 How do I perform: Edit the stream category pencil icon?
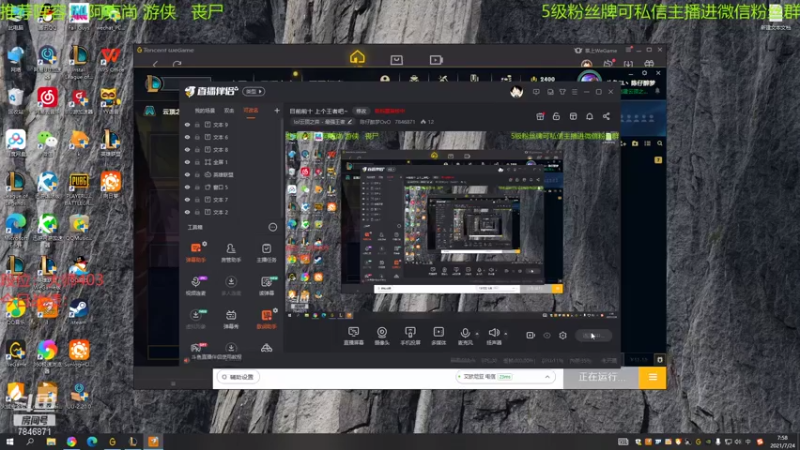coord(350,122)
